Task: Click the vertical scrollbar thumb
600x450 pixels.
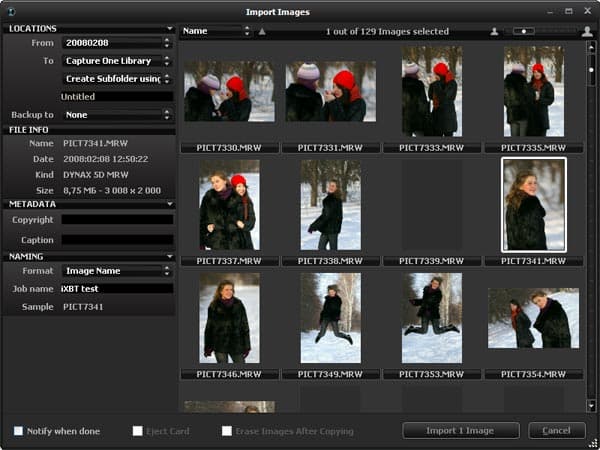Action: tap(592, 70)
